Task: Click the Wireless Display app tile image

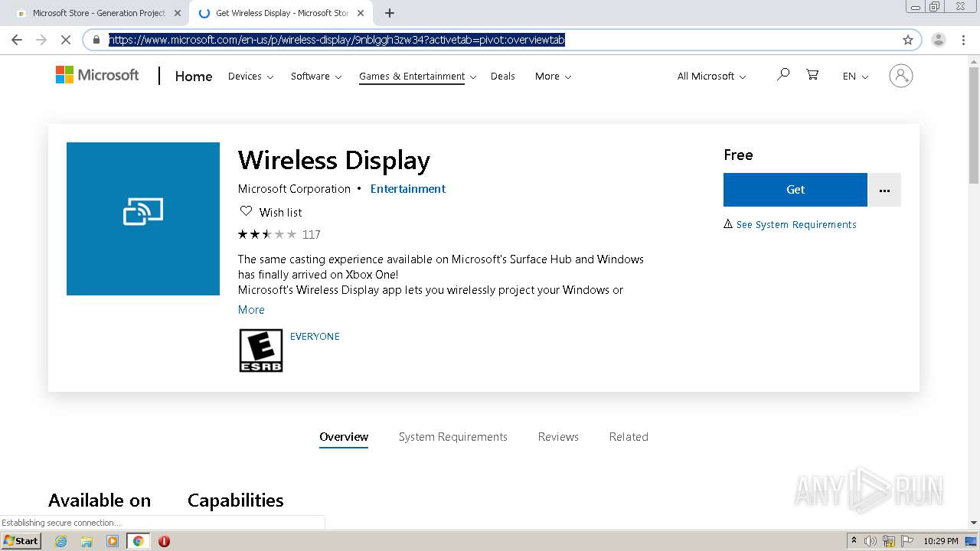Action: click(x=143, y=219)
